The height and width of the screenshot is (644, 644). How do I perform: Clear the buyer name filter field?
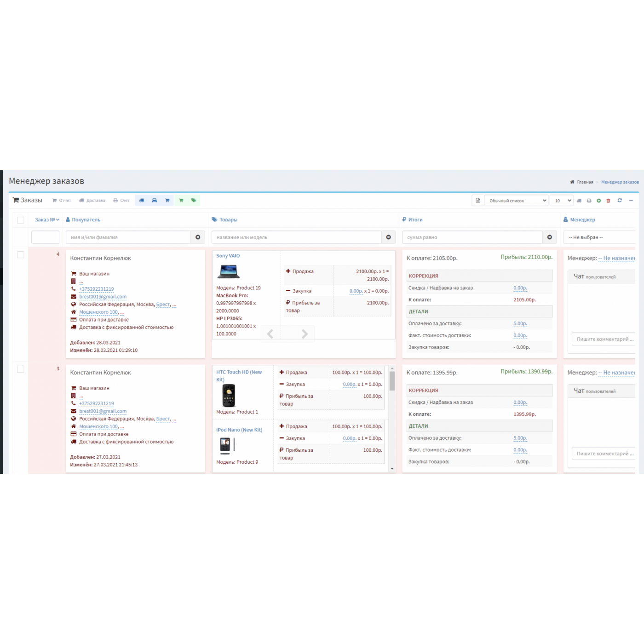198,237
